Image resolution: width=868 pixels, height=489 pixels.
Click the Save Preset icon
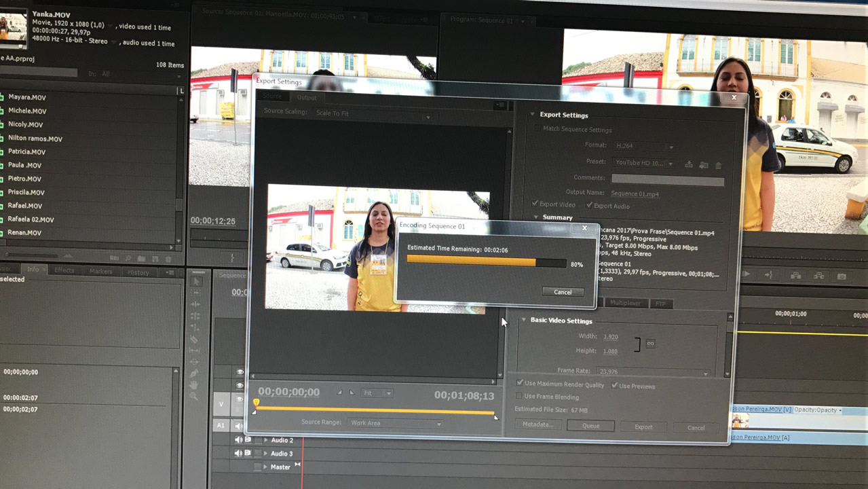click(x=689, y=164)
